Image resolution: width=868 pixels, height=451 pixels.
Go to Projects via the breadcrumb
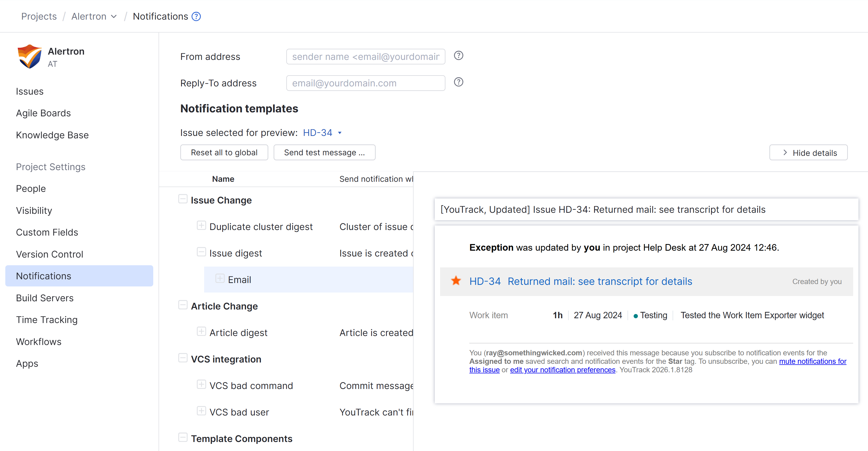pos(39,16)
